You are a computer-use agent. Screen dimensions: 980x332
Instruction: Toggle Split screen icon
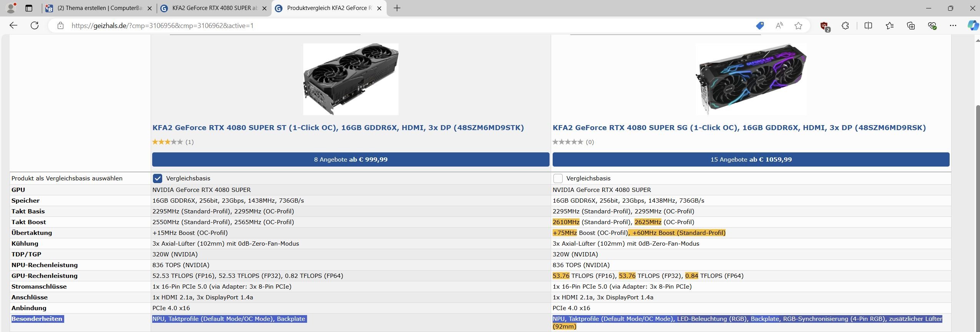868,26
